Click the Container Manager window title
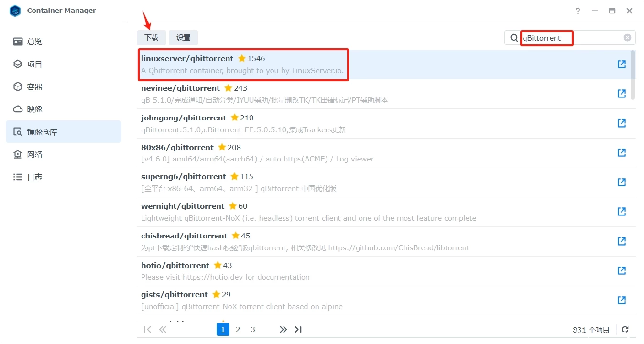Viewport: 644px width, 344px height. (61, 11)
